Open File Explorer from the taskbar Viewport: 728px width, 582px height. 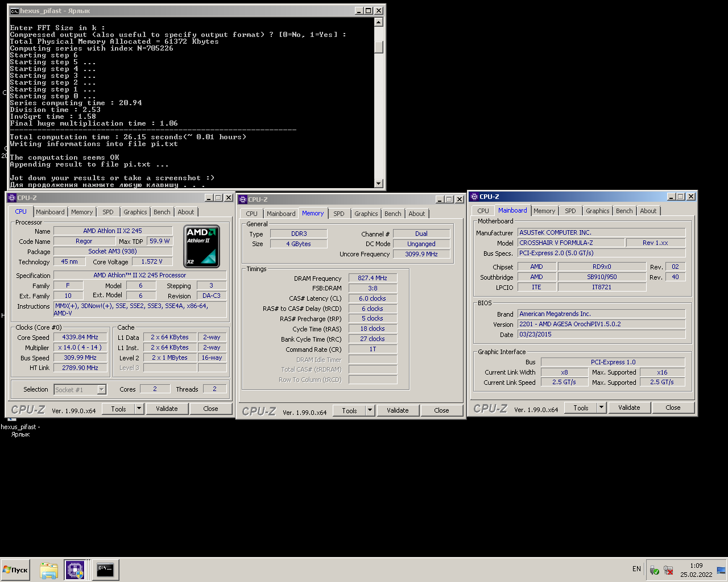49,570
